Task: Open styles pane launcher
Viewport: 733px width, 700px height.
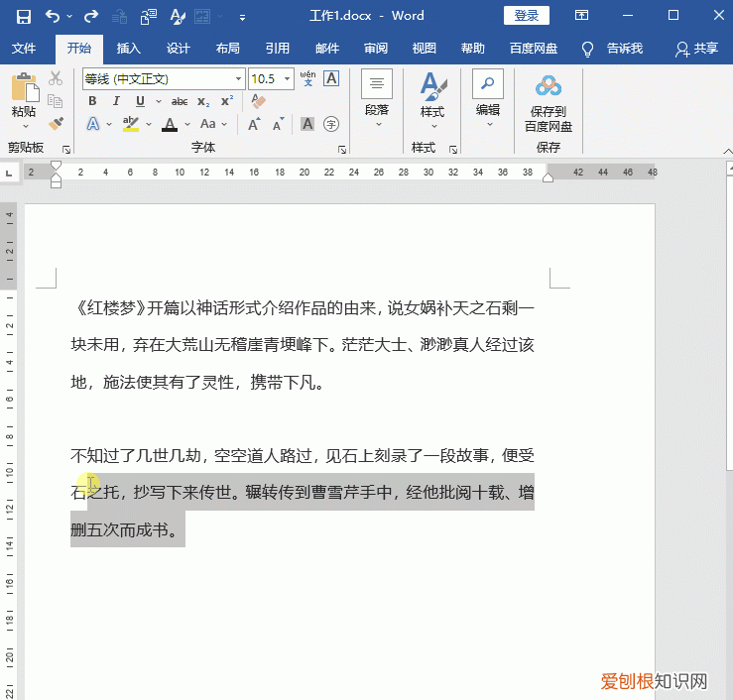Action: pyautogui.click(x=453, y=150)
